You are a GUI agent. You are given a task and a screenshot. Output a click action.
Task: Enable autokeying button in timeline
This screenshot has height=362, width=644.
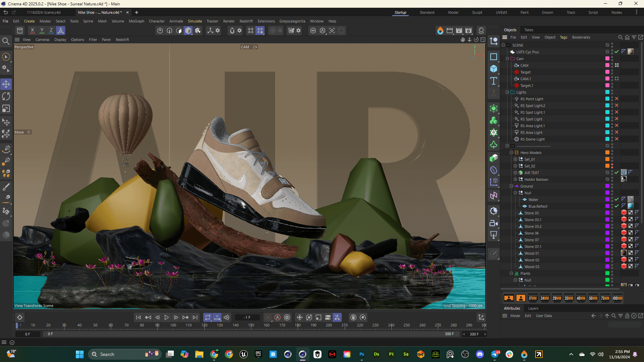coord(278,317)
